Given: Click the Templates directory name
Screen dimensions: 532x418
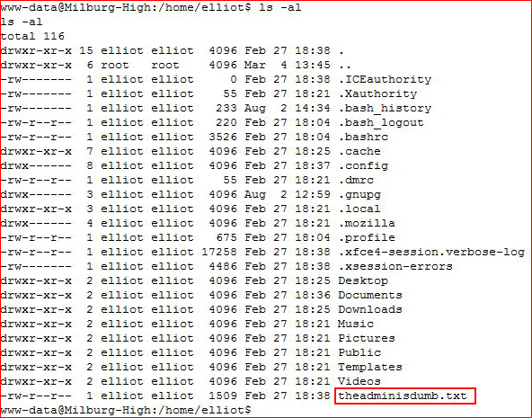Looking at the screenshot, I should [x=370, y=367].
